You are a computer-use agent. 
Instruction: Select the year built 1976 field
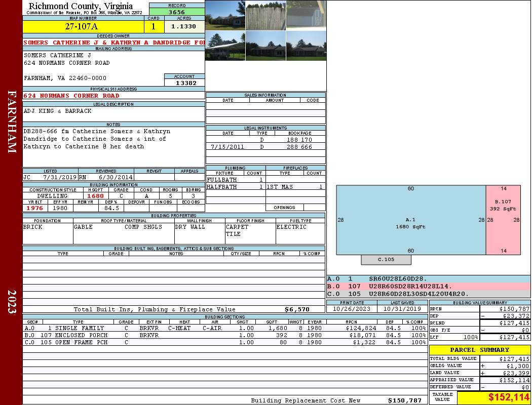(34, 208)
